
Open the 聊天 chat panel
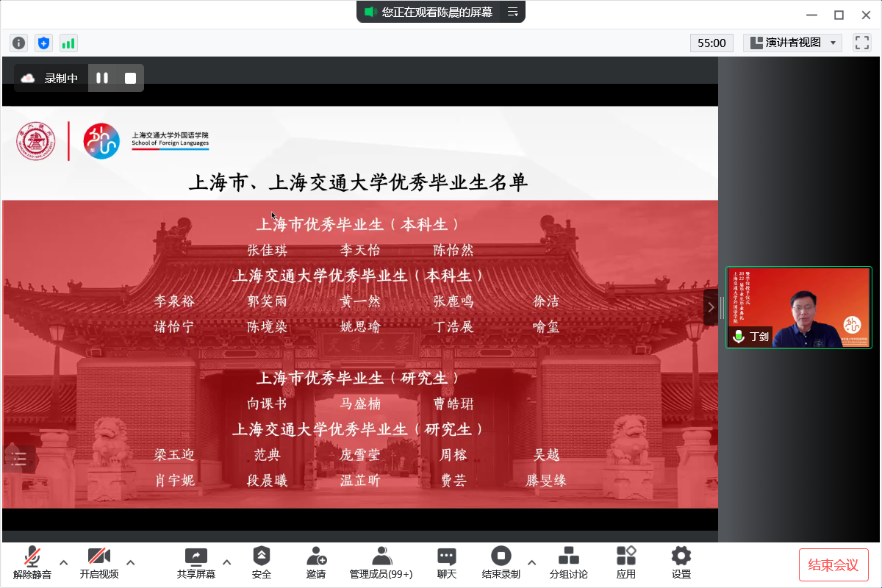[x=447, y=563]
